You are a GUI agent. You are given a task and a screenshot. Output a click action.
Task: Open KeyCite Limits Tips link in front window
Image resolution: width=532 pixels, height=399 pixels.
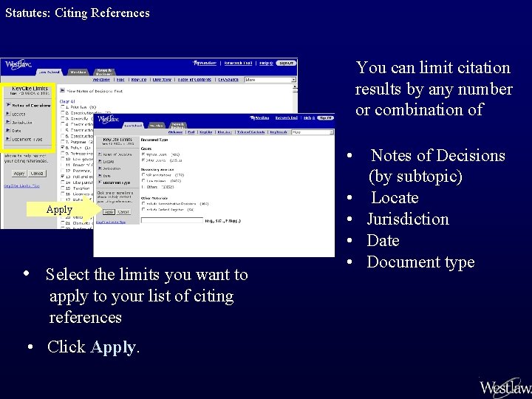coord(111,222)
